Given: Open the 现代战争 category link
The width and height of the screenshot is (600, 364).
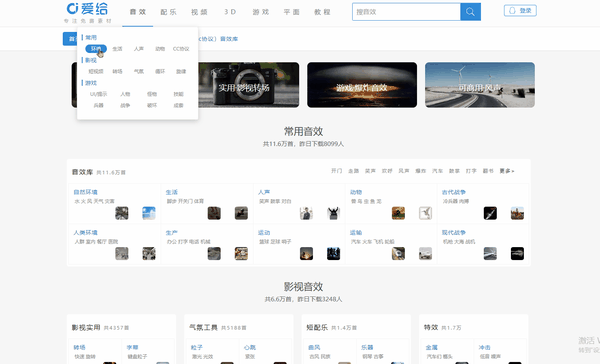Looking at the screenshot, I should point(454,233).
